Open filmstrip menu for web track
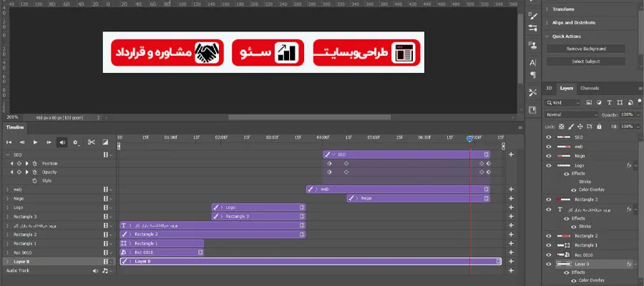This screenshot has width=644, height=286. (107, 189)
